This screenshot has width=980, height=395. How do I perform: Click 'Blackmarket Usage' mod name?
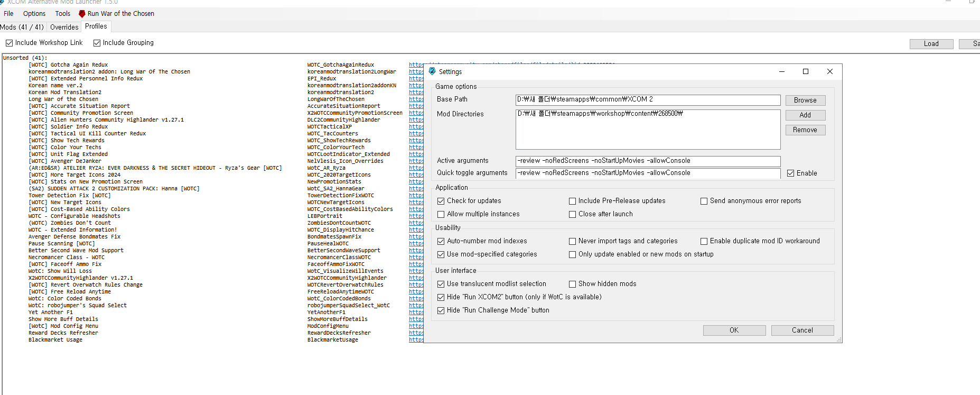[55, 340]
